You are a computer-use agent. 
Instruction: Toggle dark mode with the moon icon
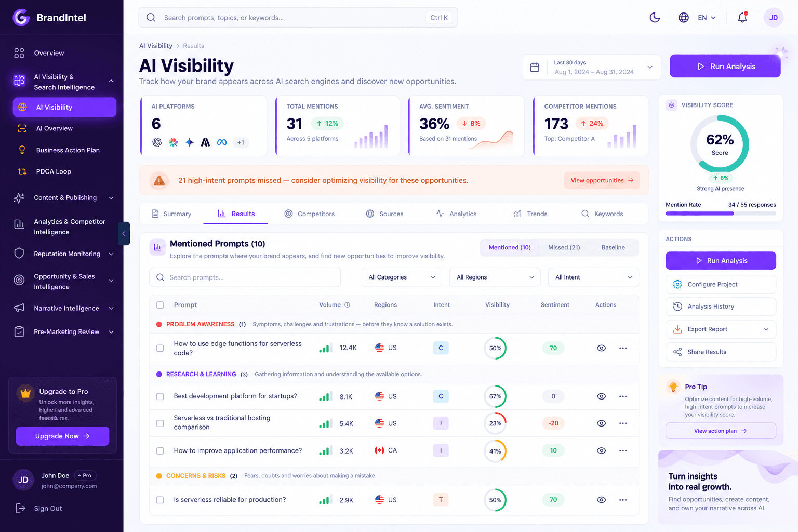(655, 17)
